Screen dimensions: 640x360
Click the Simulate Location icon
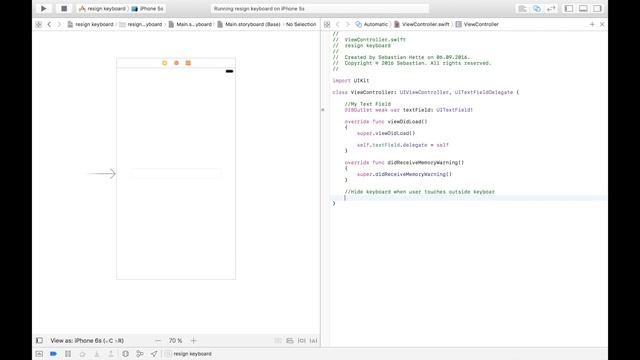point(154,354)
